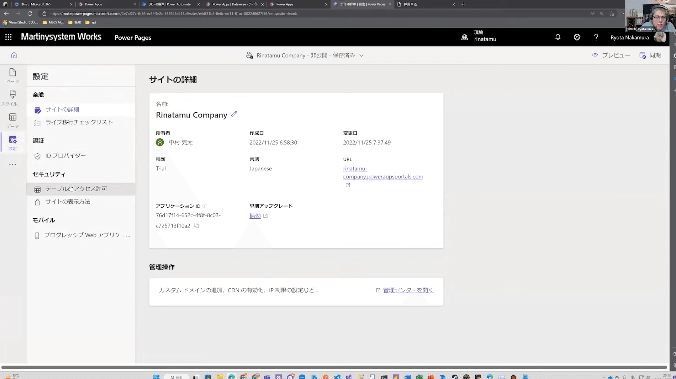Select Site details in the settings menu
Viewport: 676px width, 379px height.
point(81,110)
